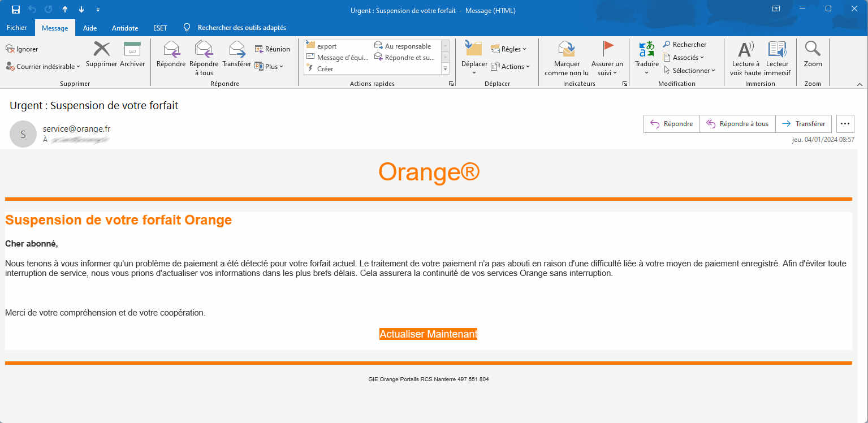Click Ignorer in Supprimer group
This screenshot has height=423, width=868.
tap(22, 49)
